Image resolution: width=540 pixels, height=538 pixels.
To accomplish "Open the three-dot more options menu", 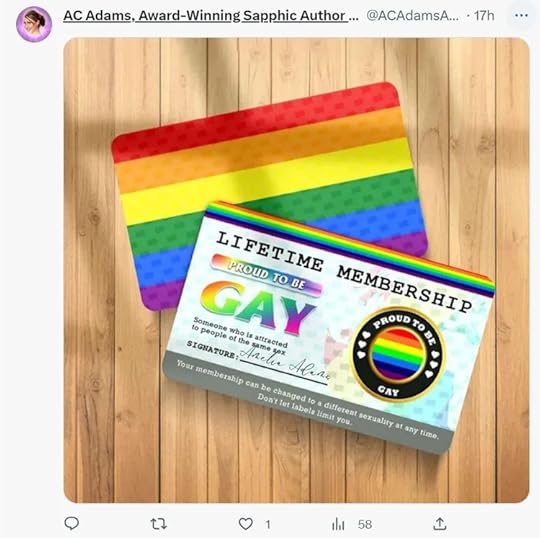I will coord(521,15).
